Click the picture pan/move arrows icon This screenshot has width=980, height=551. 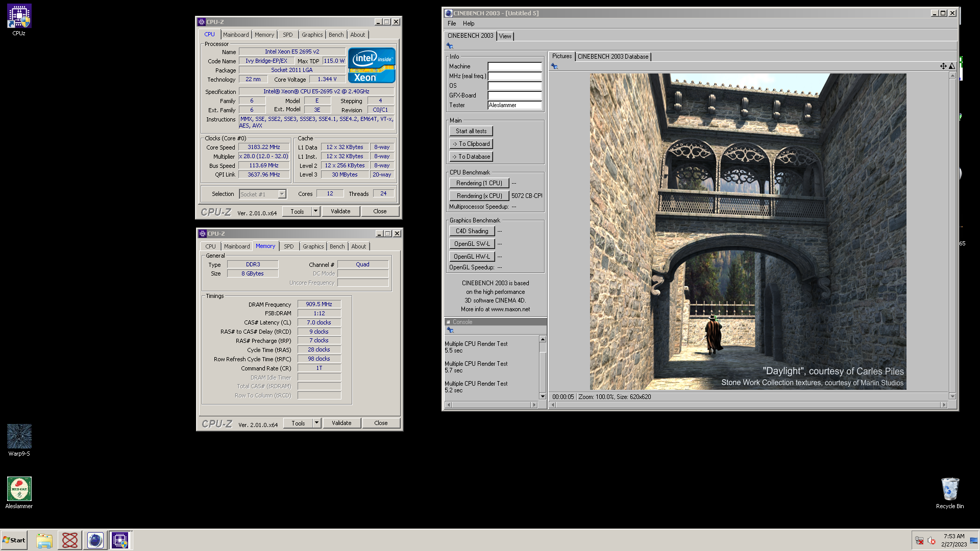point(943,66)
